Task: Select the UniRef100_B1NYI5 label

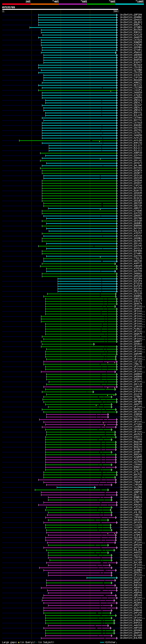Action: [131, 191]
